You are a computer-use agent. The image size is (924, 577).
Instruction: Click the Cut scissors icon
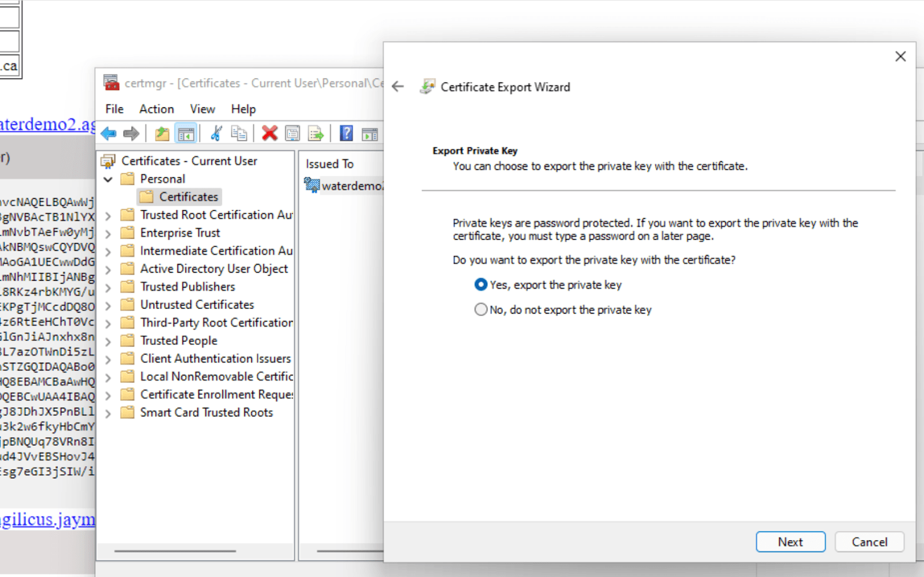click(x=216, y=134)
